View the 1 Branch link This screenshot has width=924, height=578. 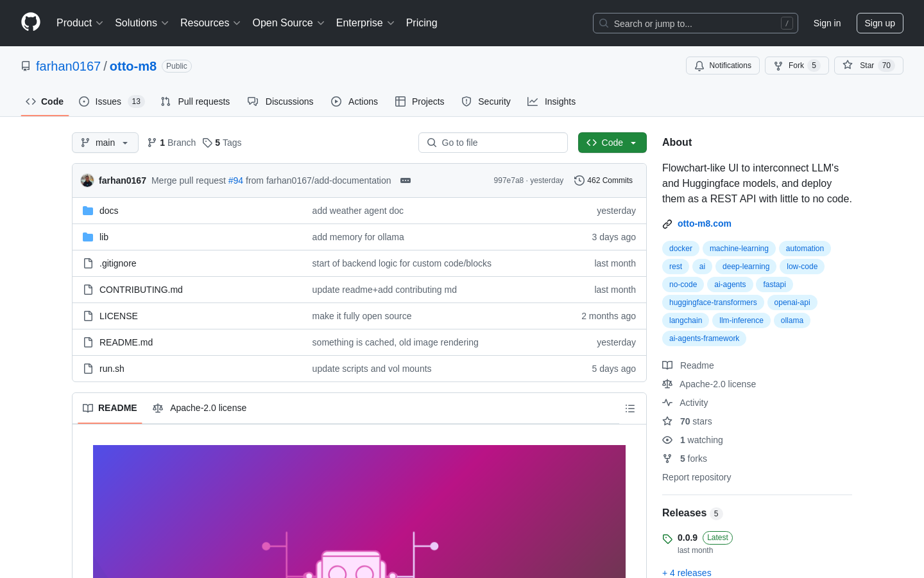coord(171,143)
